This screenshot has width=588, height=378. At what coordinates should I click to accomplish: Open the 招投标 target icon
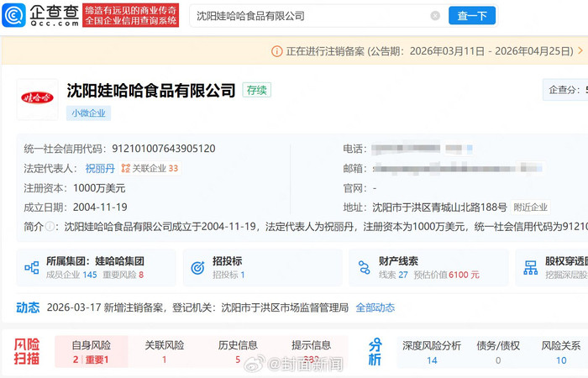tap(197, 268)
